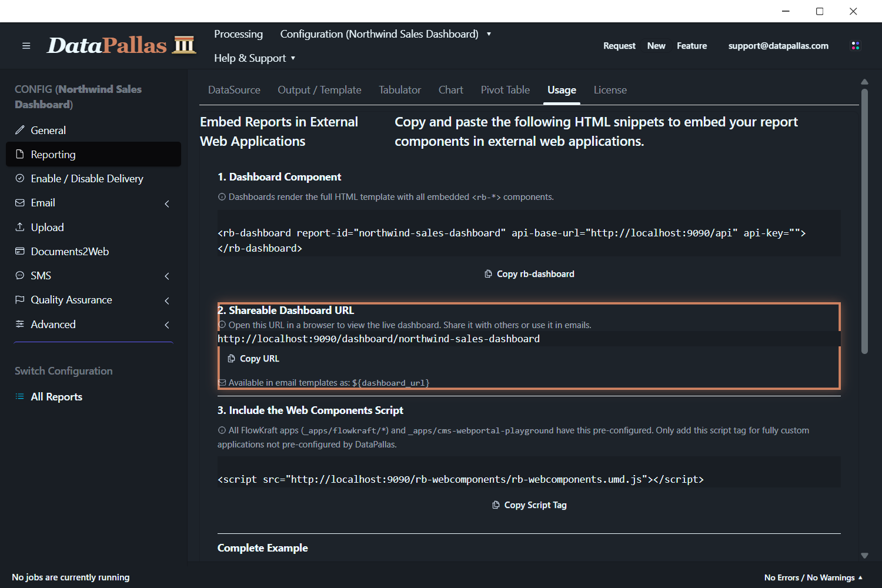Click the Request New Feature link

click(655, 46)
